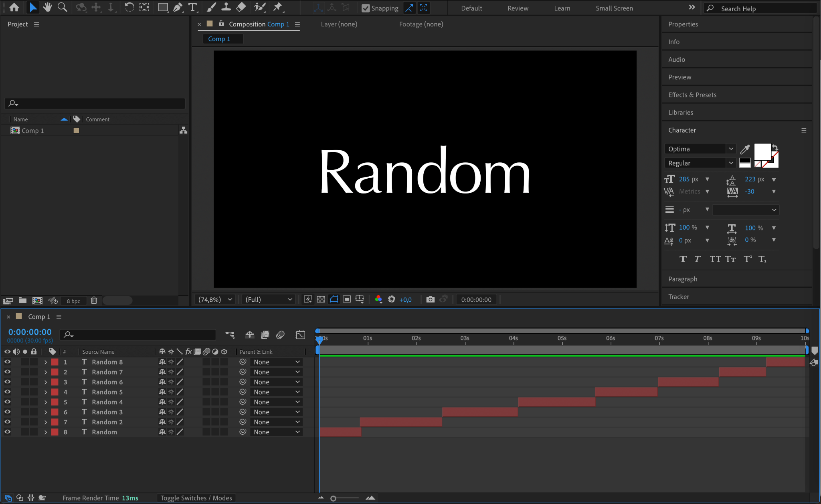Click the Take Snapshot camera icon
Image resolution: width=821 pixels, height=504 pixels.
[x=430, y=299]
